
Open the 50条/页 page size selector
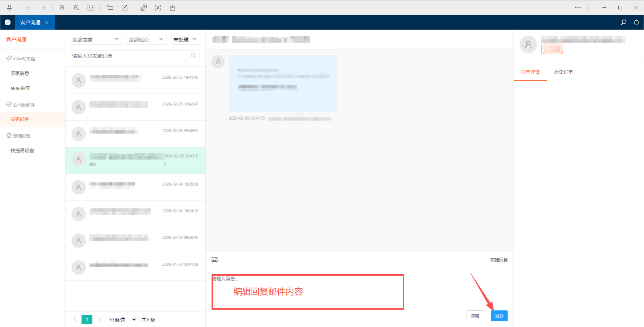point(122,319)
